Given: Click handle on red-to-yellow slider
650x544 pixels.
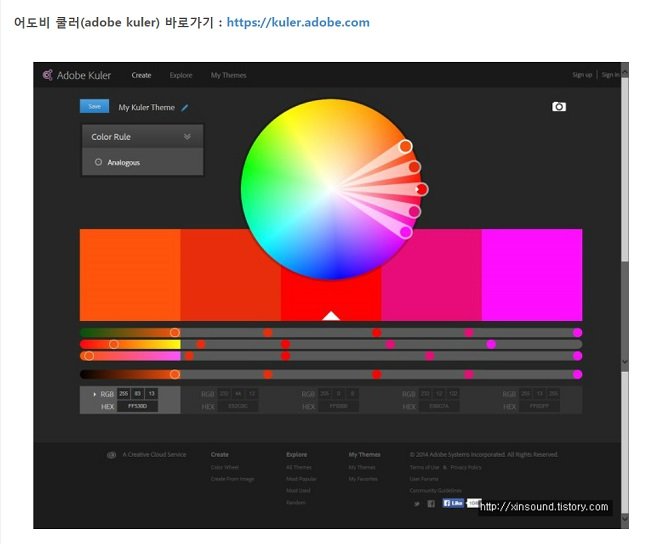Looking at the screenshot, I should (114, 344).
